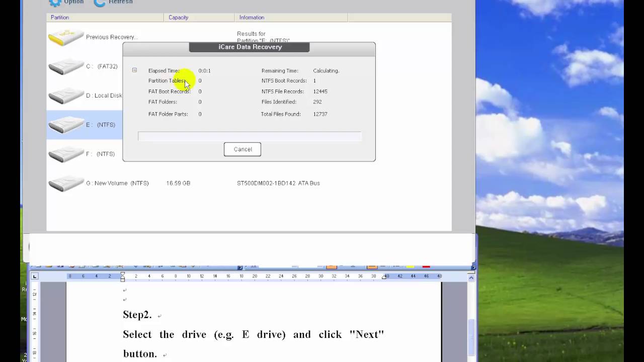Click the first-line indent marker on ruler
This screenshot has height=362, width=644.
coord(122,274)
